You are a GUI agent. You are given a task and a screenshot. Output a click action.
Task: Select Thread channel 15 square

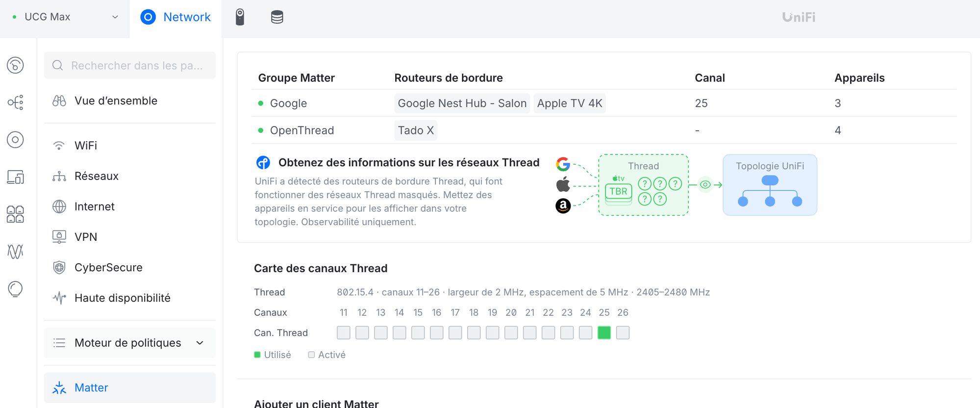418,332
